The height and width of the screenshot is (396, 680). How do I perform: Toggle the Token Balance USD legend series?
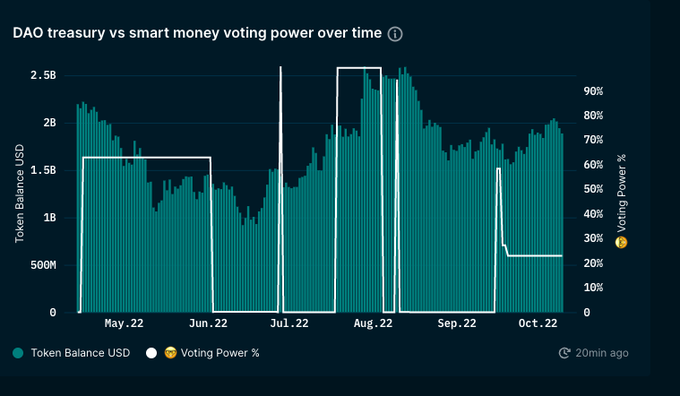pos(72,353)
